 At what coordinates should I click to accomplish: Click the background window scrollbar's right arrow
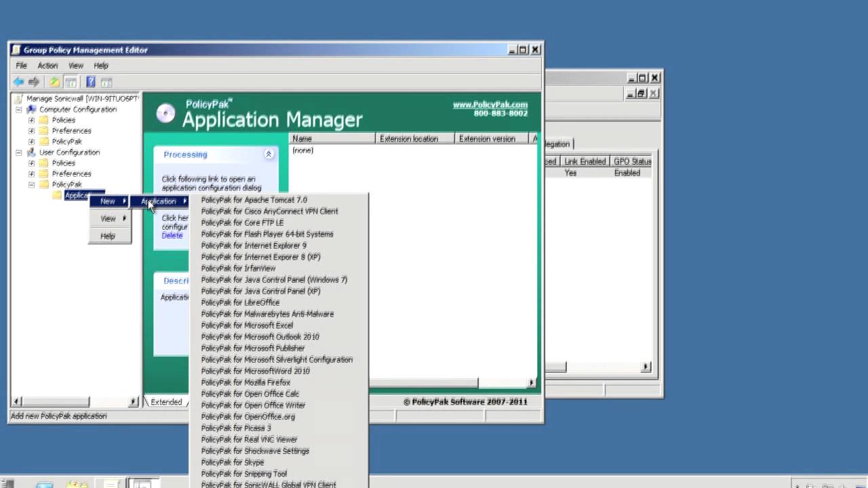646,367
